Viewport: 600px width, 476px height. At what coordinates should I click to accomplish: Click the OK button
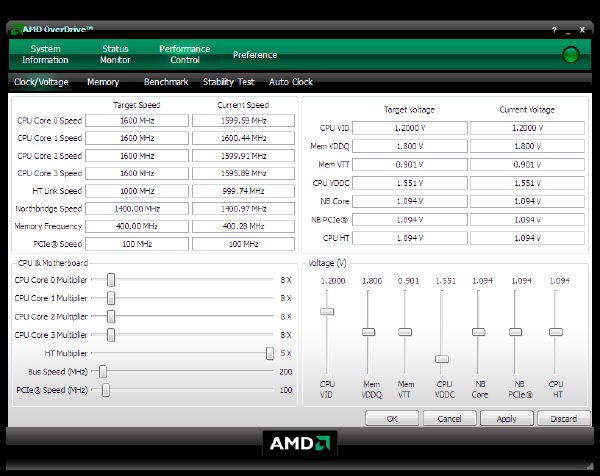(392, 419)
